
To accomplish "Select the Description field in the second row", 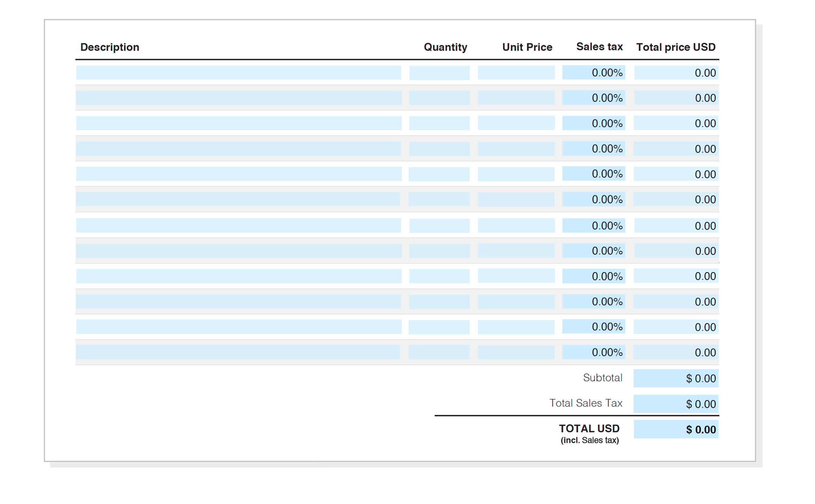I will (238, 98).
